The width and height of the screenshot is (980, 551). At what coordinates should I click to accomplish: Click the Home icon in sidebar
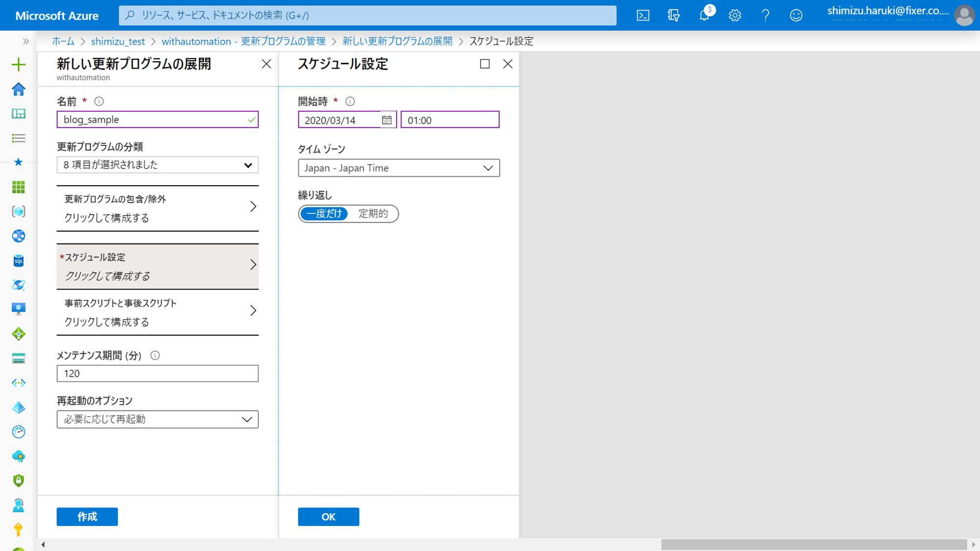point(19,89)
